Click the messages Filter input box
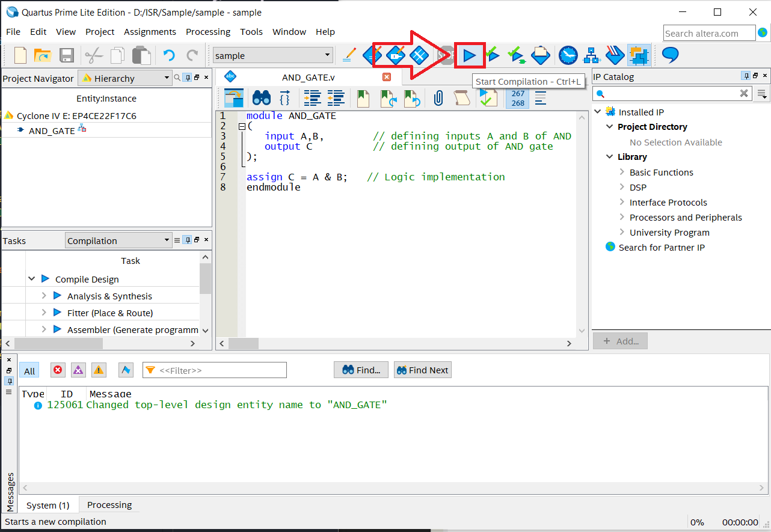The image size is (771, 532). 215,370
